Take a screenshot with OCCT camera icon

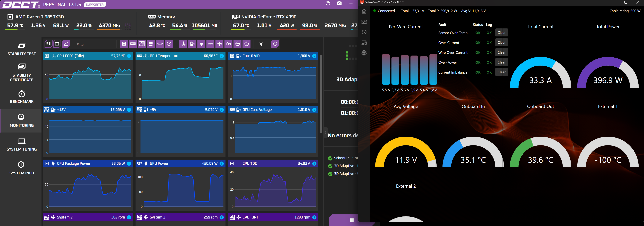pos(339,3)
